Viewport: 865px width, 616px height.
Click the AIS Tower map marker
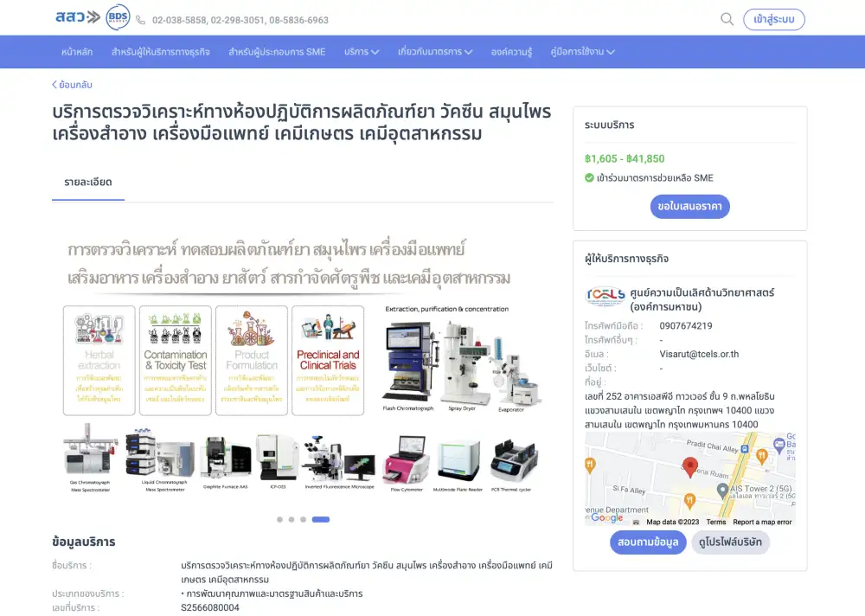[x=722, y=490]
